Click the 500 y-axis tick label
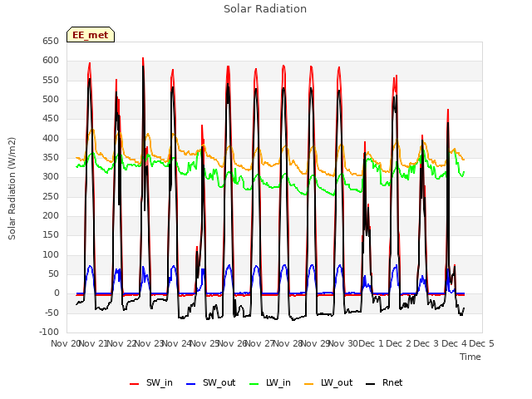Viewport: 532px width, 399px height. (51, 100)
